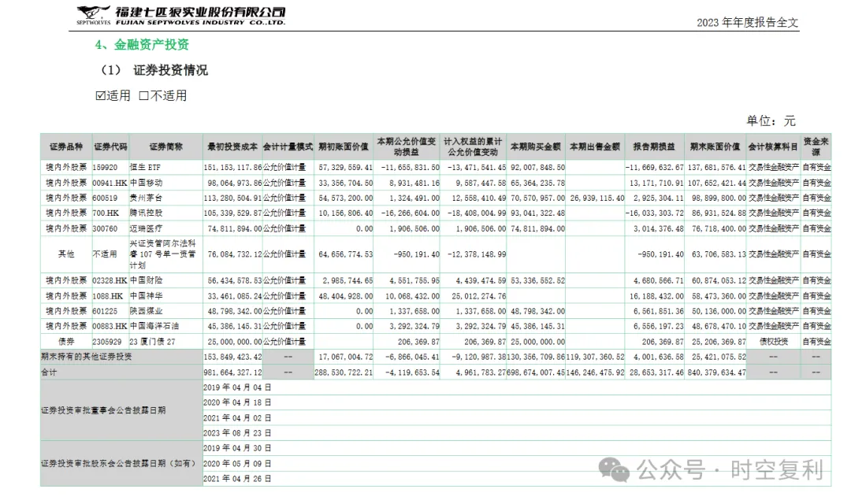Click the date 2020 年 05 月 09 日
The height and width of the screenshot is (504, 851).
click(237, 463)
